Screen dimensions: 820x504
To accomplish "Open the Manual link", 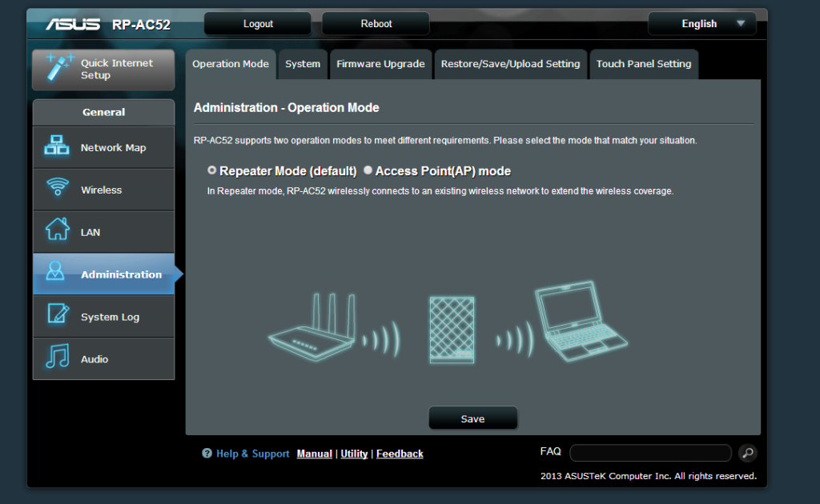I will (x=314, y=454).
